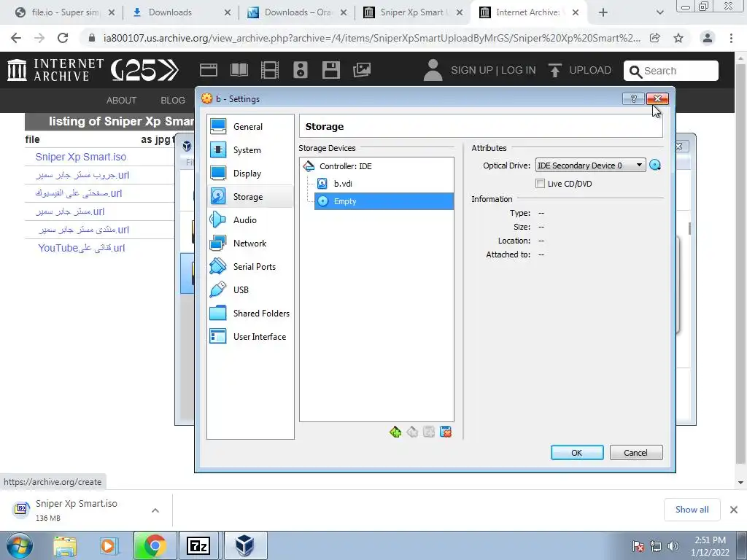The height and width of the screenshot is (560, 747).
Task: Open the Optical Drive dropdown
Action: (x=591, y=166)
